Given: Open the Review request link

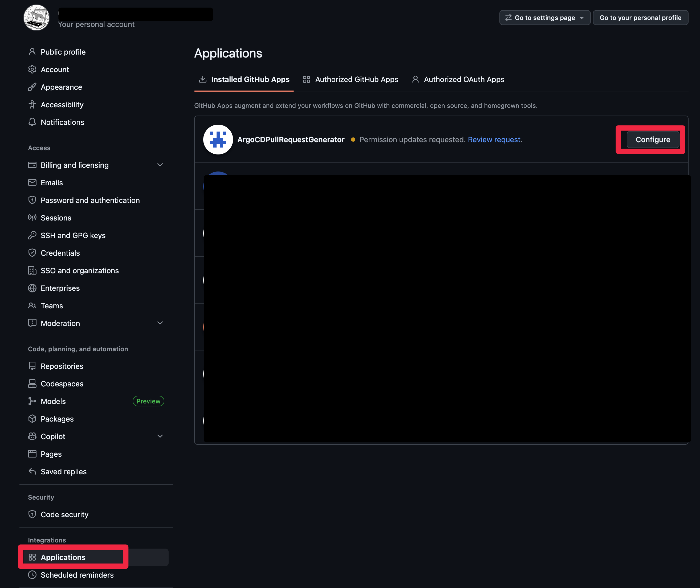Looking at the screenshot, I should pyautogui.click(x=494, y=140).
